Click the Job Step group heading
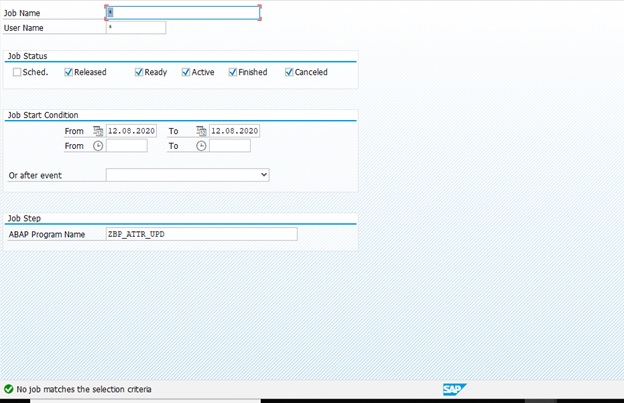624x403 pixels. 24,218
